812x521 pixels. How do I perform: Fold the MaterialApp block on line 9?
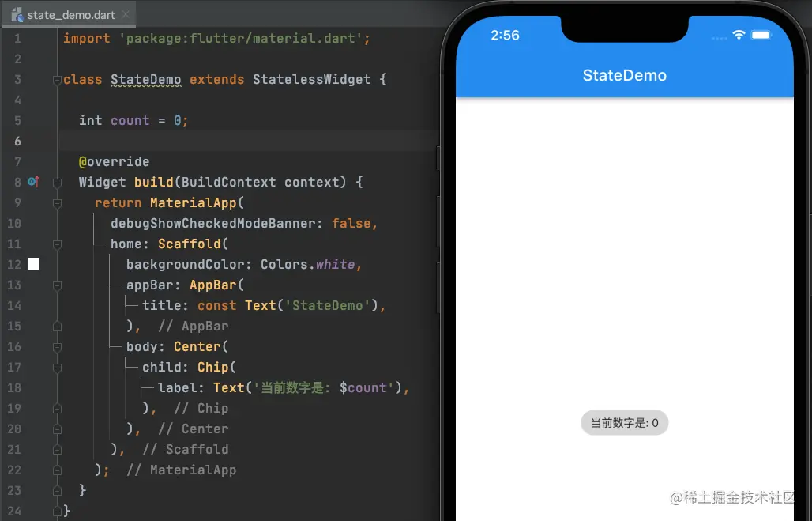[57, 203]
